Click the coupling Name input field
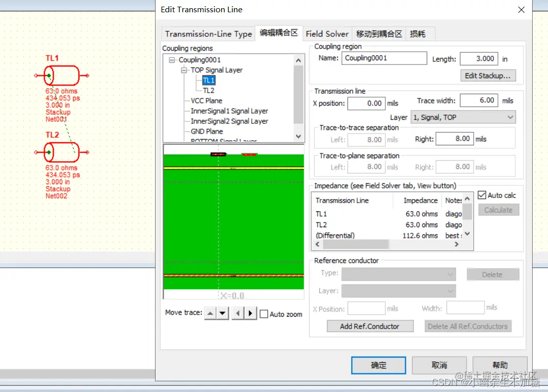The width and height of the screenshot is (548, 392). click(x=384, y=58)
